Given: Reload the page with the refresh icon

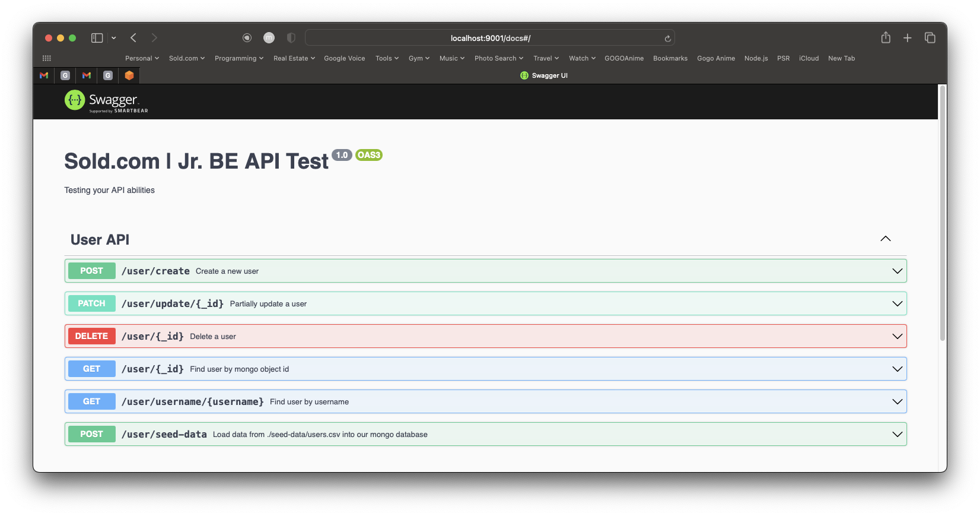Looking at the screenshot, I should pyautogui.click(x=667, y=39).
